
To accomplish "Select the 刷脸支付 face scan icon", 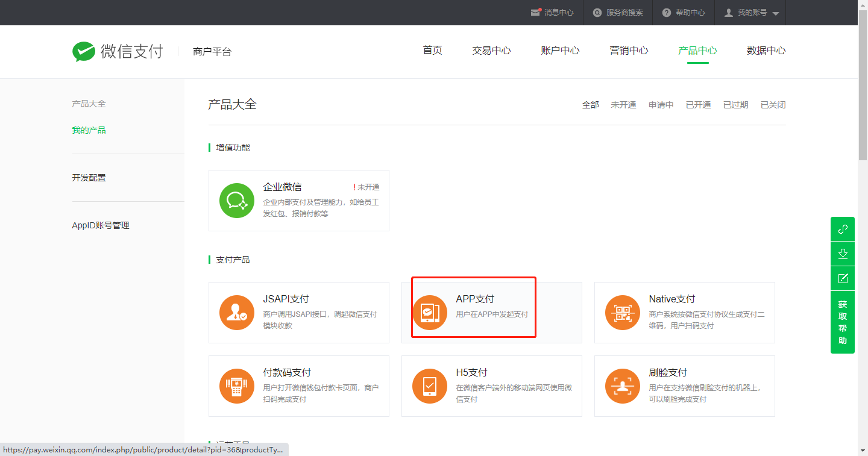I will pos(623,386).
